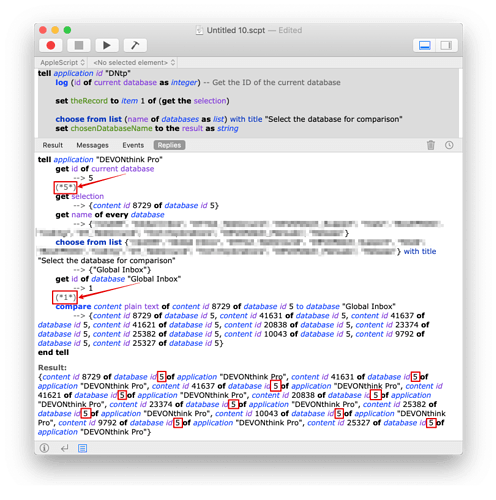The height and width of the screenshot is (500, 496).
Task: Show result pane via return-arrow icon
Action: 64,448
